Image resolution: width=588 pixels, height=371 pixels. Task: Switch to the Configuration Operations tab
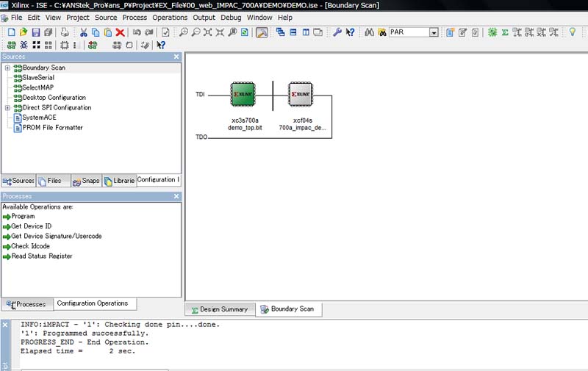(95, 303)
